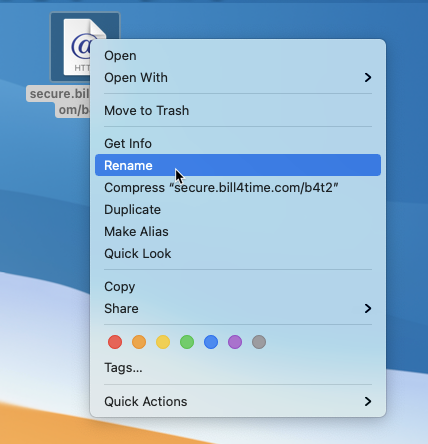Expand the Open With submenu
The width and height of the screenshot is (428, 444).
(x=238, y=78)
